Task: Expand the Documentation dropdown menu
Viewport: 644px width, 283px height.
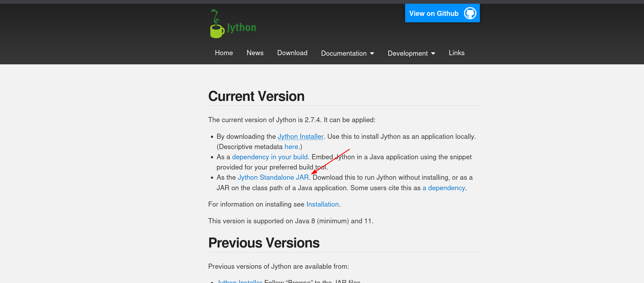Action: (348, 53)
